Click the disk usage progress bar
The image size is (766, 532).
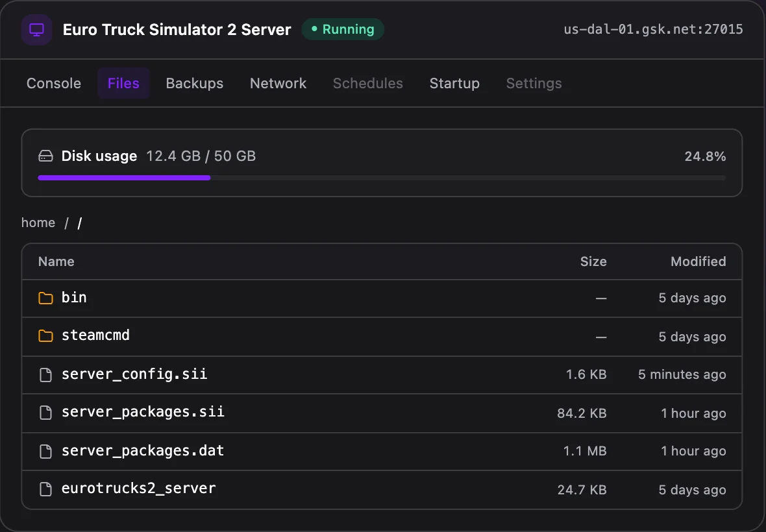point(382,178)
